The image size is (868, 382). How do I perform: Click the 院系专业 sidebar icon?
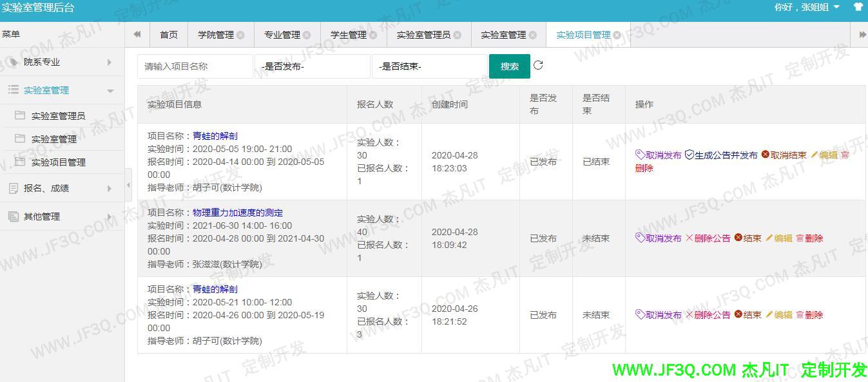(x=10, y=62)
